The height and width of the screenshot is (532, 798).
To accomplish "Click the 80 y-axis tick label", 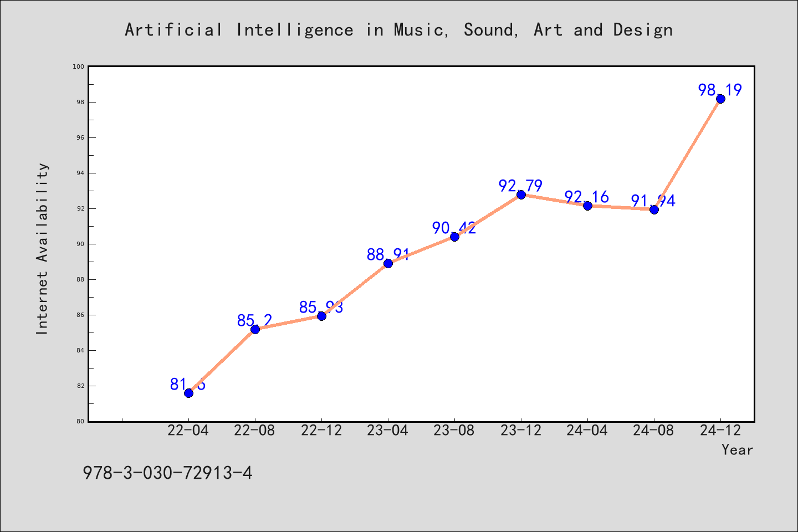I will tap(81, 421).
